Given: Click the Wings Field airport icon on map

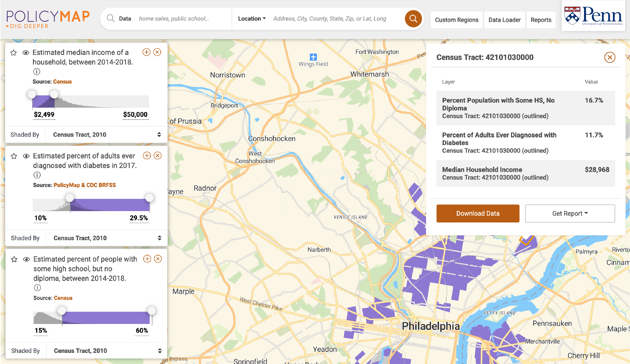Looking at the screenshot, I should [x=313, y=57].
